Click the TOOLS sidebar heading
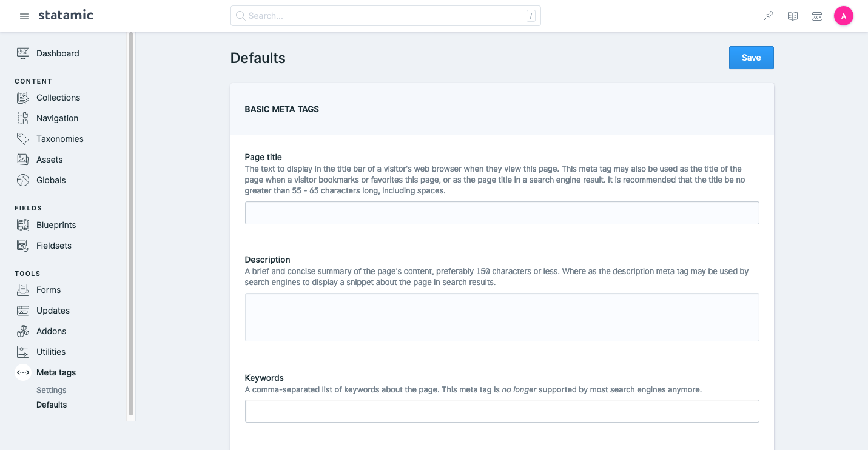868x450 pixels. point(27,274)
